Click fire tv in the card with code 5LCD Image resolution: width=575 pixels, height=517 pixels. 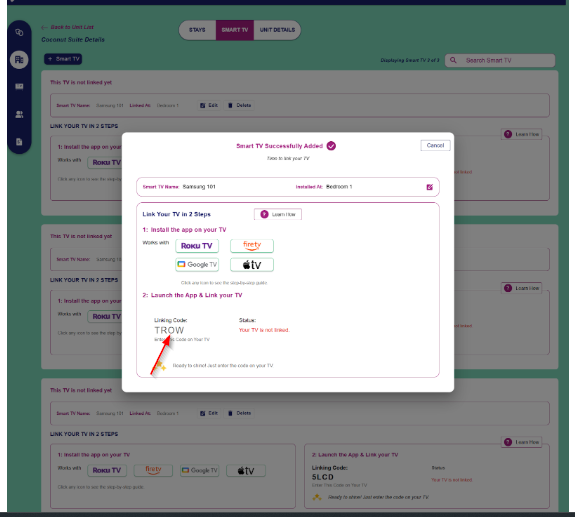click(153, 470)
